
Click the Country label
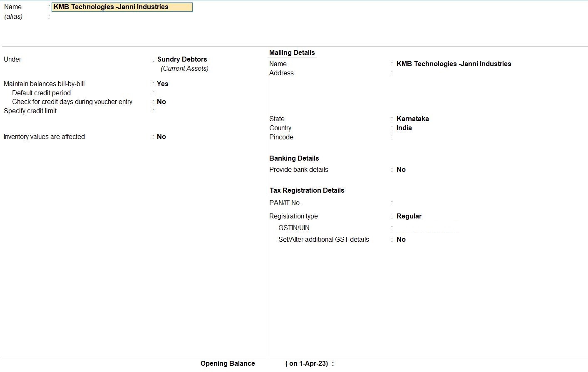coord(280,128)
